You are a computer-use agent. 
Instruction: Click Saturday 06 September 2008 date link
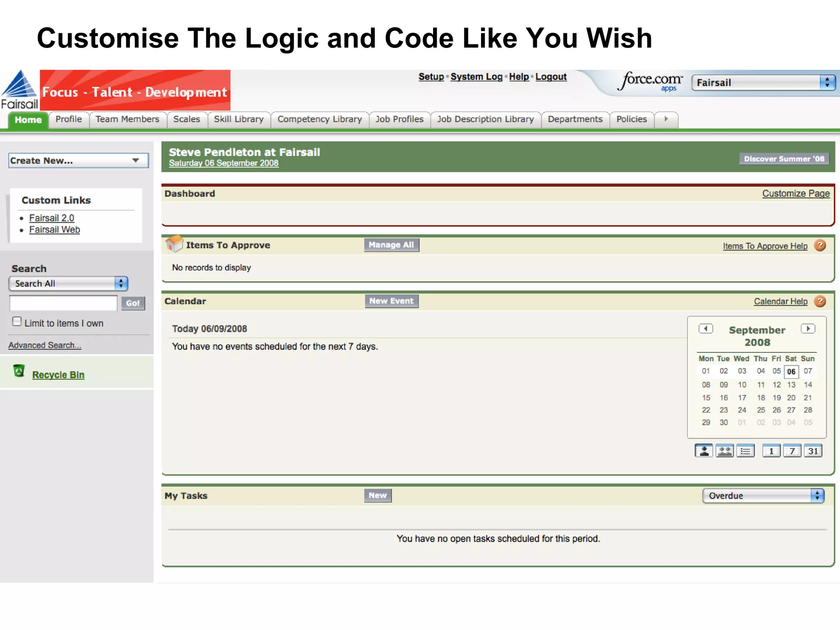click(224, 163)
